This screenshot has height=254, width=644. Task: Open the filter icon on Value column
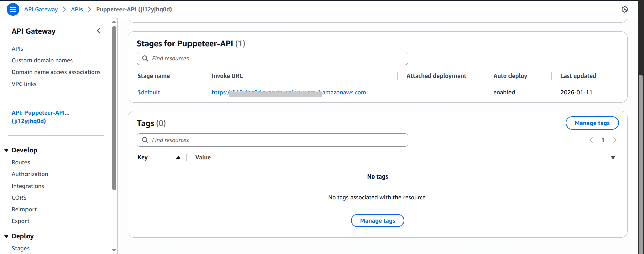coord(613,157)
